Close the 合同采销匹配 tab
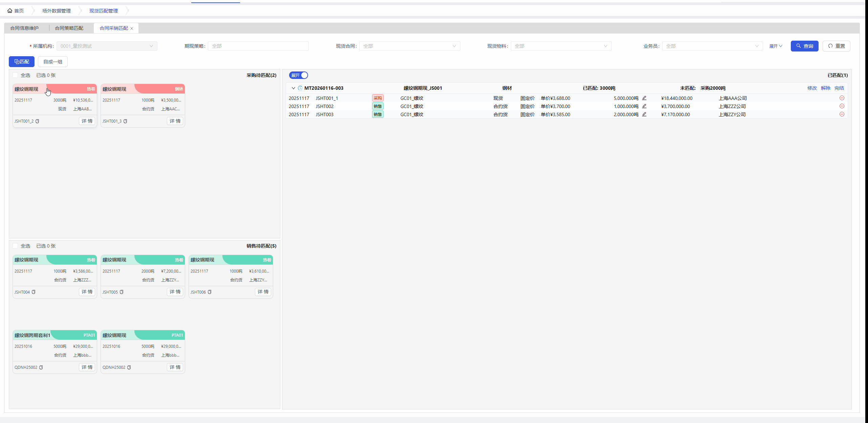Screen dimensions: 868x423 tap(132, 28)
